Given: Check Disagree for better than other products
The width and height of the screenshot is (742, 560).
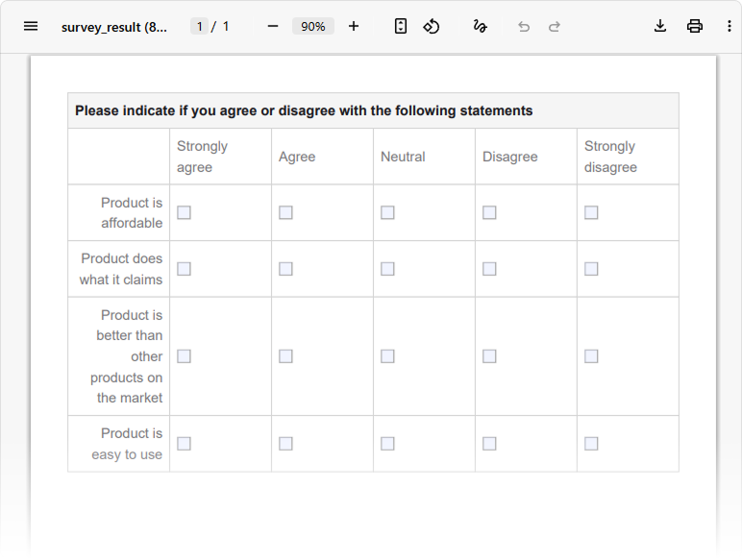Looking at the screenshot, I should [x=489, y=356].
